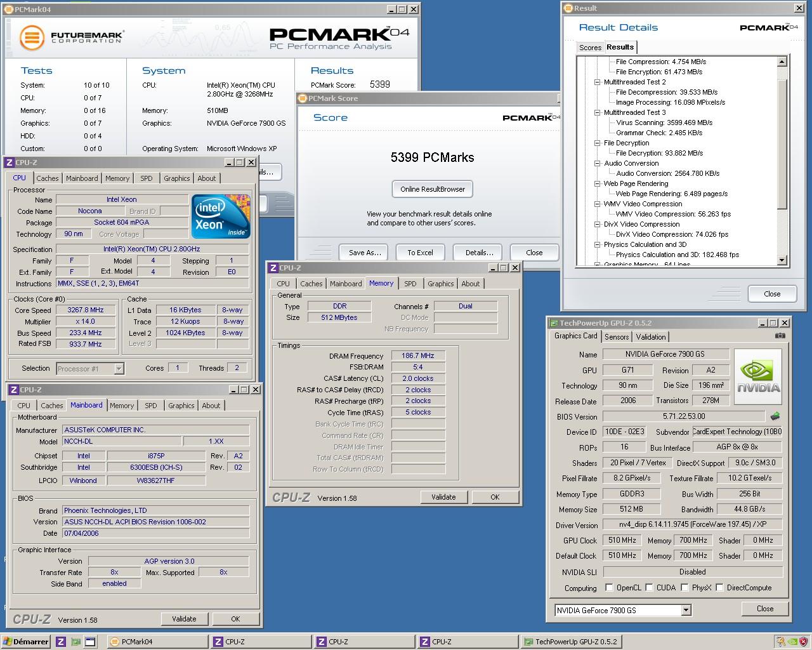Click the GPU-Z screenshot camera icon
Viewport: 812px width, 650px height.
point(780,336)
